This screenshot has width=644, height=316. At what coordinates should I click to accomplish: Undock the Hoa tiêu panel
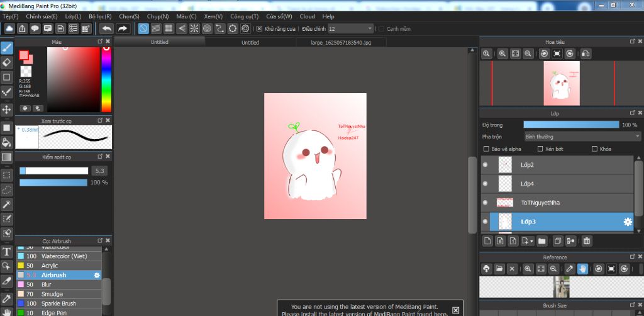(x=633, y=42)
